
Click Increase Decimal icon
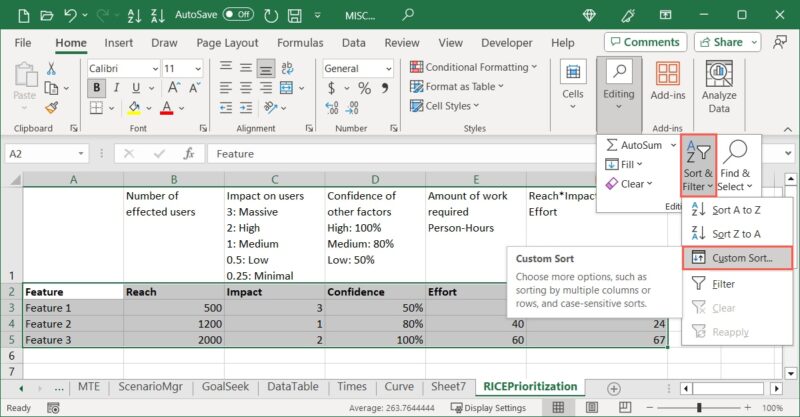pos(332,108)
